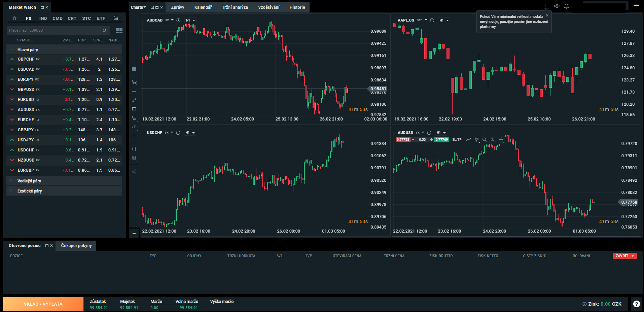This screenshot has width=644, height=312.
Task: Click the move/pan arrows icon on AUDUSD chart
Action: tap(501, 139)
